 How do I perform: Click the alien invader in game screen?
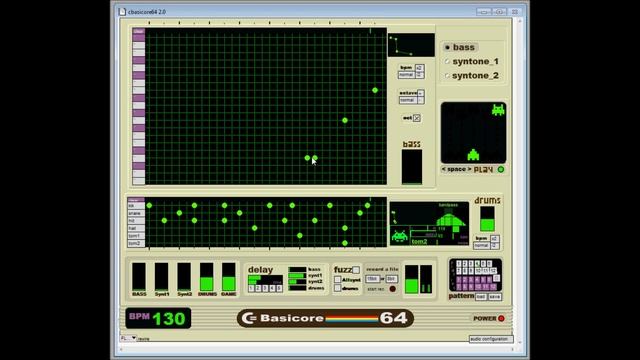[x=498, y=110]
